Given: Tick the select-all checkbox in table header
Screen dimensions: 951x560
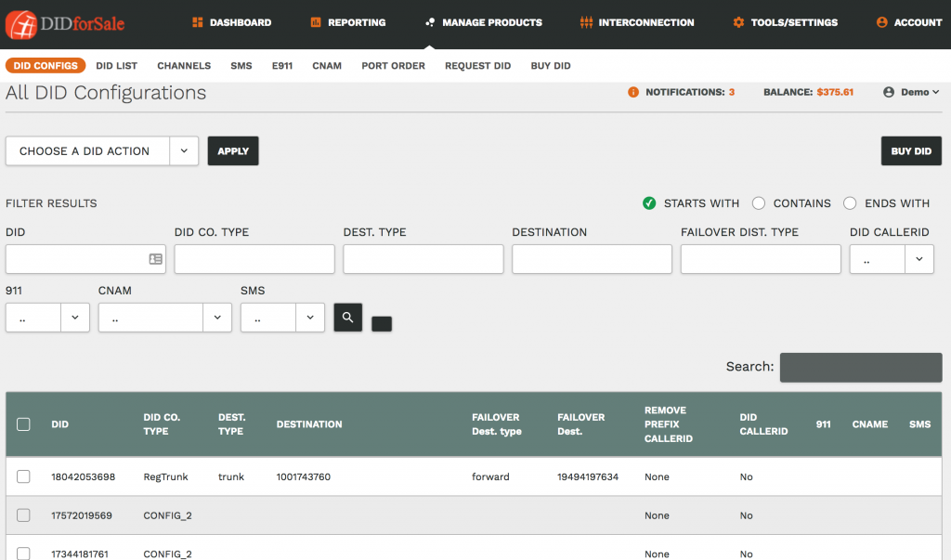Looking at the screenshot, I should pos(23,424).
